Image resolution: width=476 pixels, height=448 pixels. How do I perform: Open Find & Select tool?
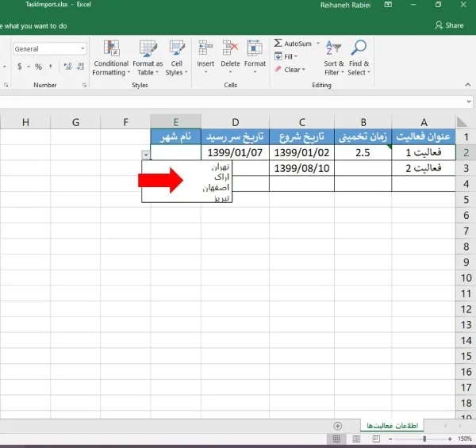359,57
